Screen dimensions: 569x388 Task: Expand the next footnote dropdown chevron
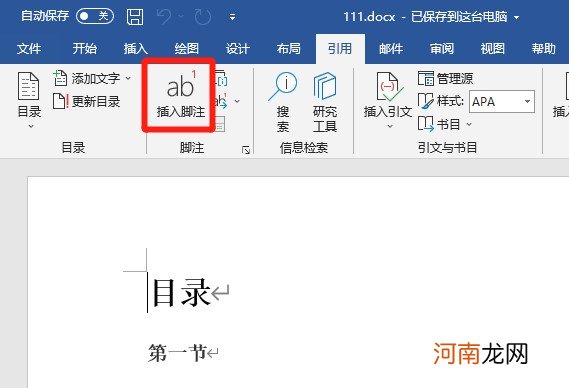coord(237,101)
